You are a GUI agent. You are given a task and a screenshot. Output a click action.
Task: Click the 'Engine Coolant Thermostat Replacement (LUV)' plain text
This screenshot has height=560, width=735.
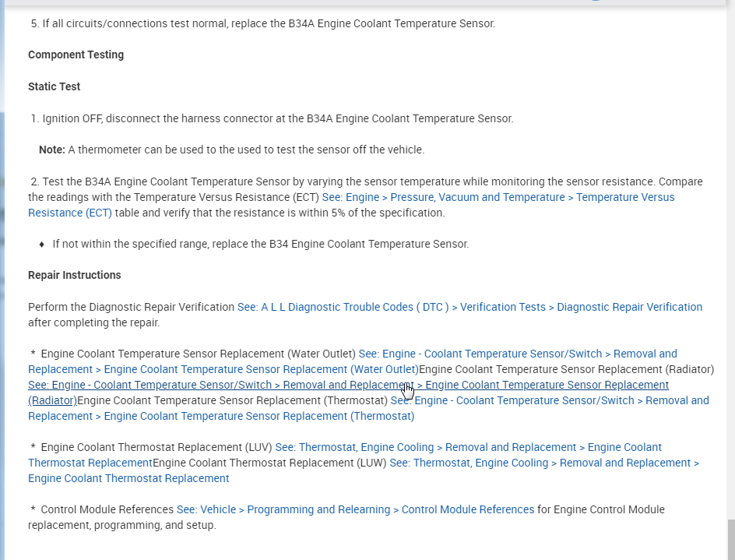point(156,447)
